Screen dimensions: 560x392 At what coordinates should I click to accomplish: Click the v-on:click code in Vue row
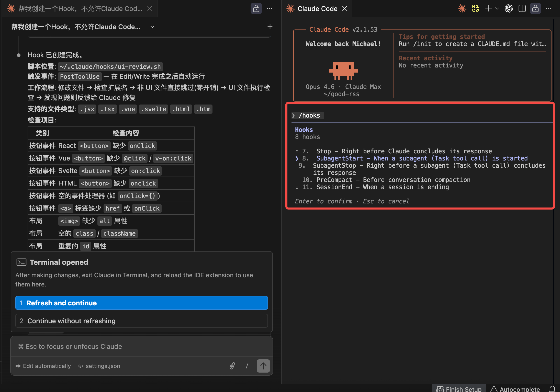173,158
